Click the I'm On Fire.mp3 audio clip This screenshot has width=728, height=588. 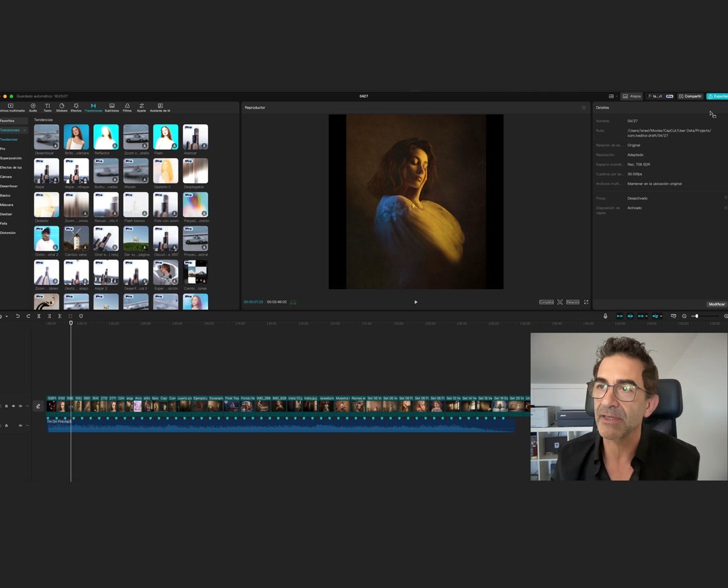[x=281, y=425]
